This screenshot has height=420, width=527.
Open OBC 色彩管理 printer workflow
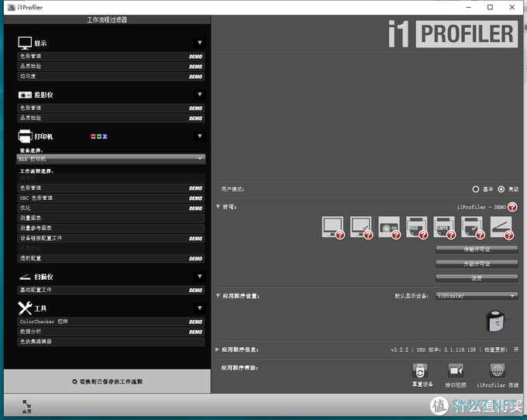[x=111, y=198]
